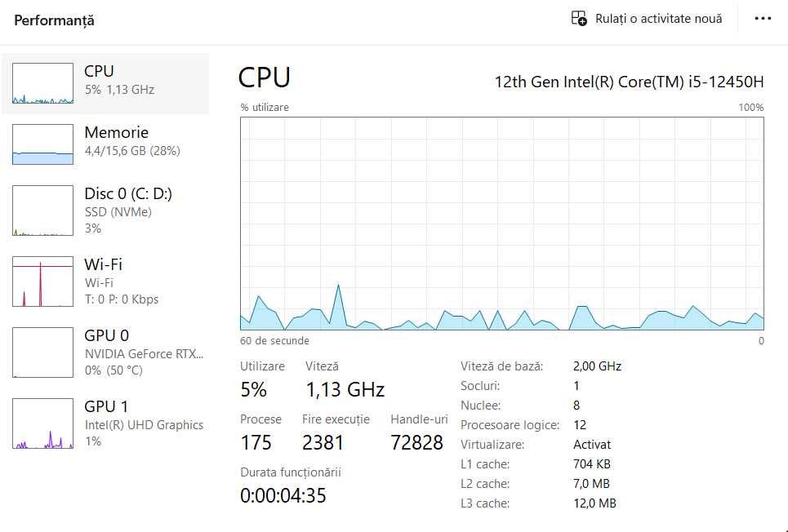The height and width of the screenshot is (532, 788).
Task: Click the GPU 0 graph thumbnail
Action: tap(42, 352)
